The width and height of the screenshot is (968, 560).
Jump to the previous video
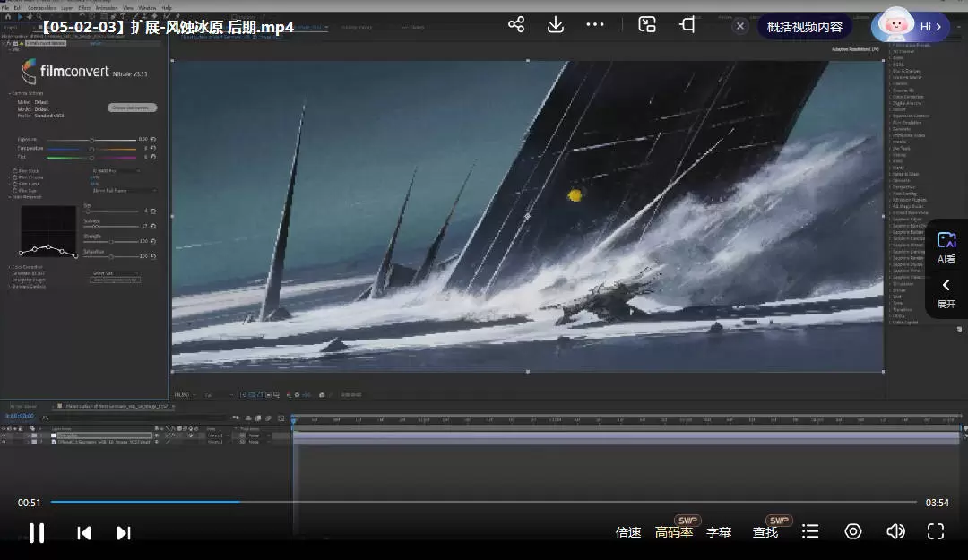coord(84,532)
